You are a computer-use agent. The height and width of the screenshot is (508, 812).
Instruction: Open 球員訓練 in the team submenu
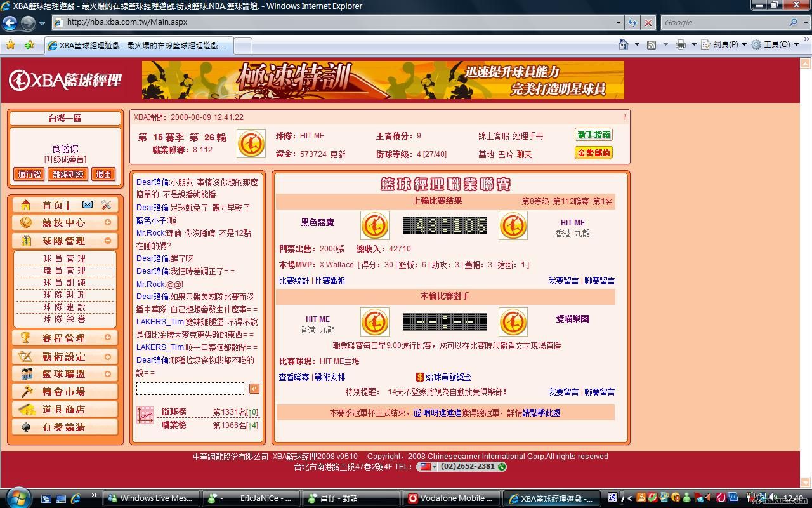point(65,283)
